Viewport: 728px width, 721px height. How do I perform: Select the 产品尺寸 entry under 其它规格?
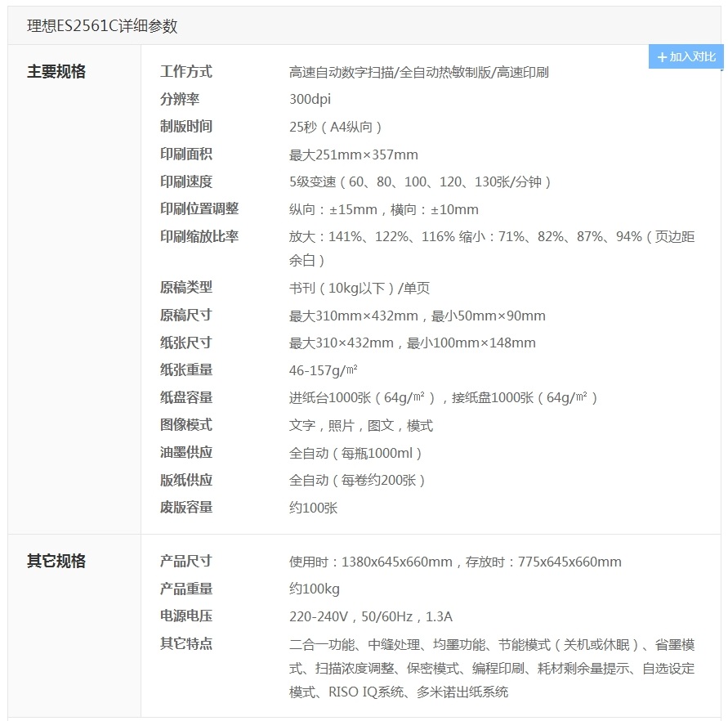point(185,562)
